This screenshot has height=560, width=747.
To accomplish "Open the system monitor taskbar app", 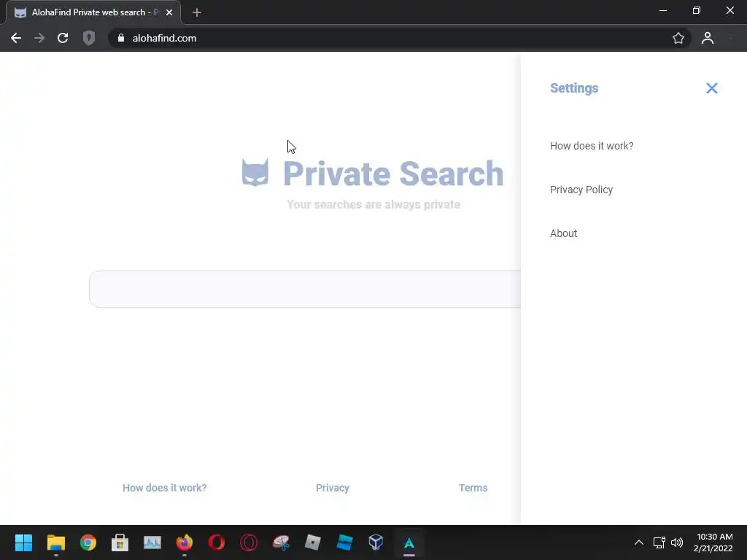I will click(x=152, y=542).
